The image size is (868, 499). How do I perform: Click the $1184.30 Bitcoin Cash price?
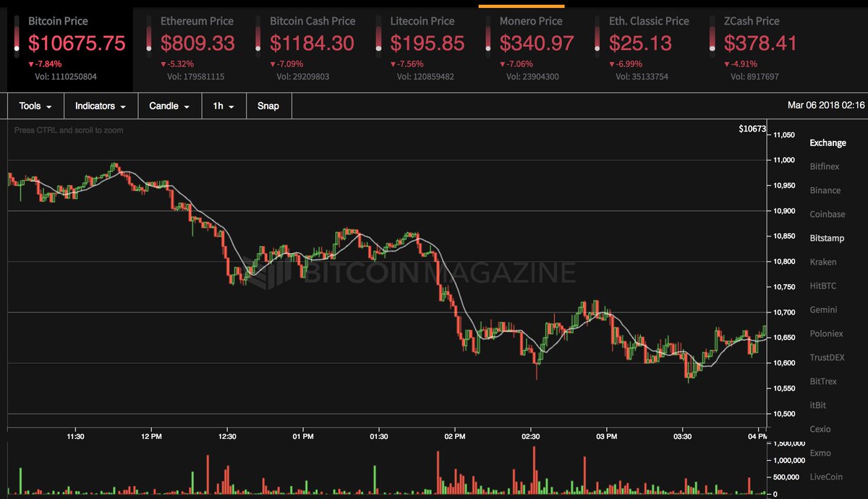pos(312,43)
